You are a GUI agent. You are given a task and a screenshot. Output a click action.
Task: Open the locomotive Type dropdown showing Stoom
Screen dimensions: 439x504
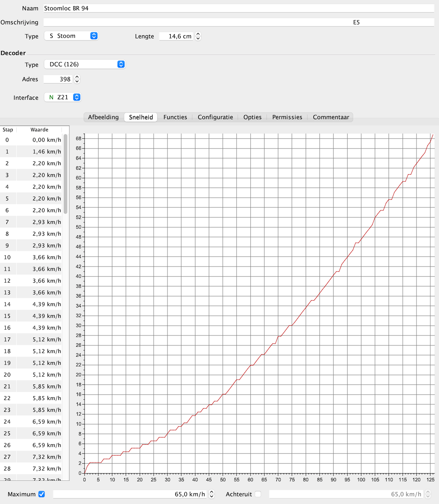click(x=71, y=36)
